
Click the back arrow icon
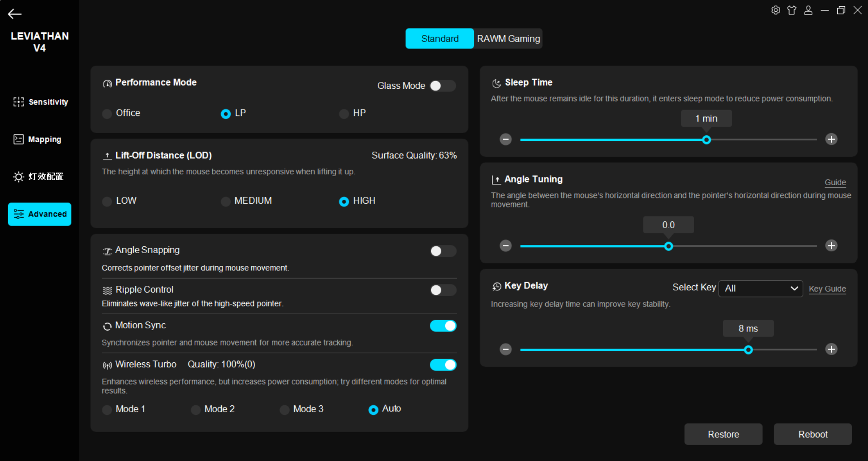click(x=14, y=14)
